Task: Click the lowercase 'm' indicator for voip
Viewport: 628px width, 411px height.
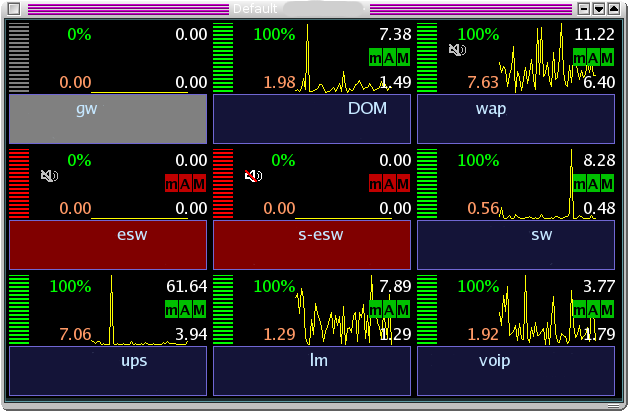Action: (x=580, y=310)
